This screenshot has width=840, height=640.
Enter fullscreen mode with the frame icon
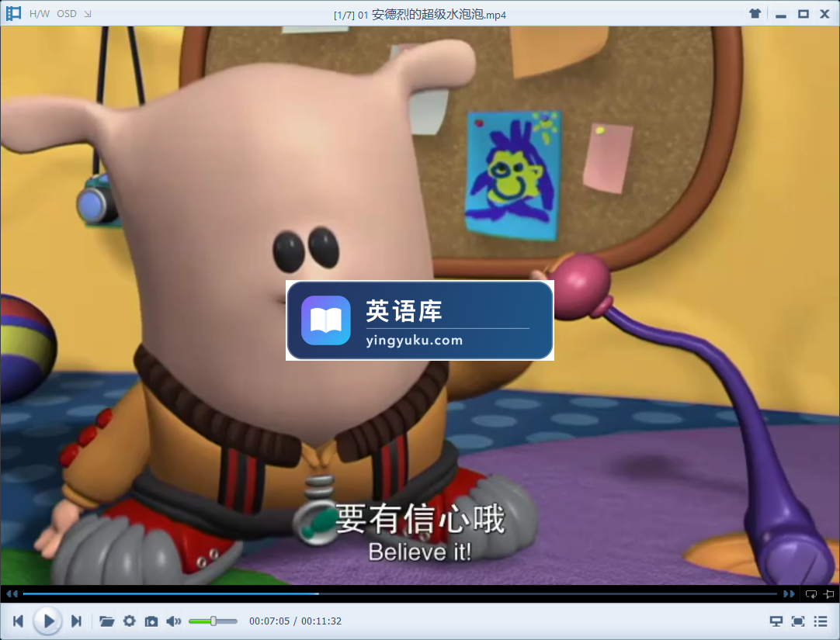pyautogui.click(x=797, y=621)
